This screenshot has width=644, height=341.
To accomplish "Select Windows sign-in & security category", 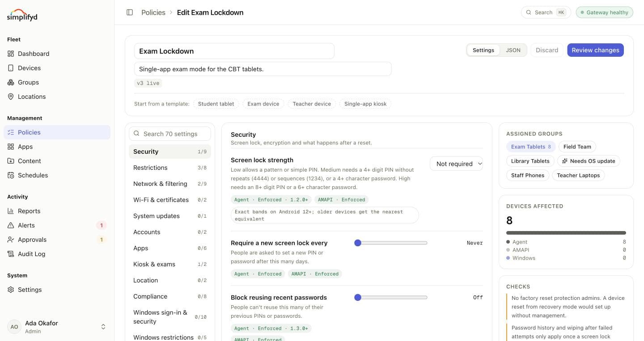I will coord(170,317).
